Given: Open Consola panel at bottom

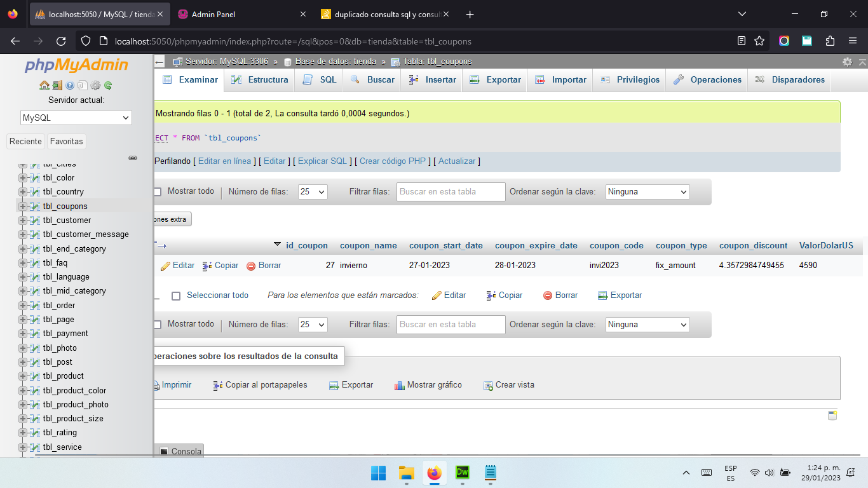Looking at the screenshot, I should (180, 451).
